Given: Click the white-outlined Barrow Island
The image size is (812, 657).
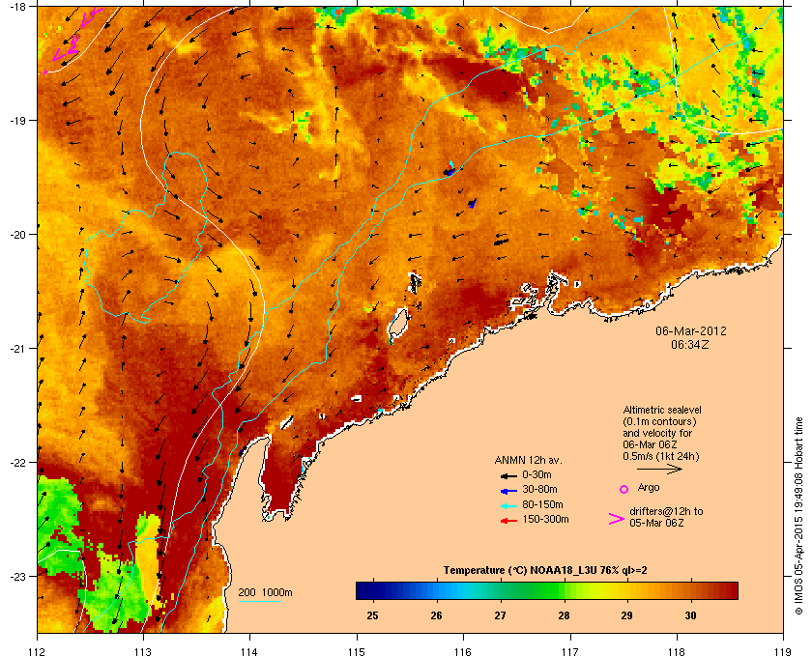Looking at the screenshot, I should tap(398, 324).
